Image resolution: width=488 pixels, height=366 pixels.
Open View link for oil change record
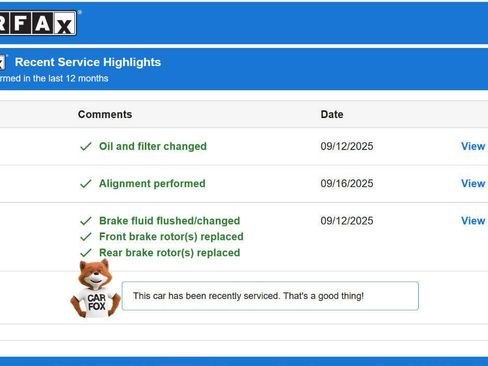pyautogui.click(x=473, y=146)
